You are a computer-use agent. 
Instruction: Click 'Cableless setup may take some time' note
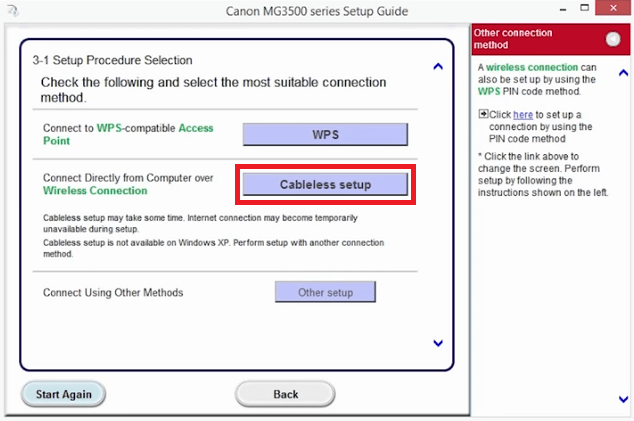tap(200, 223)
